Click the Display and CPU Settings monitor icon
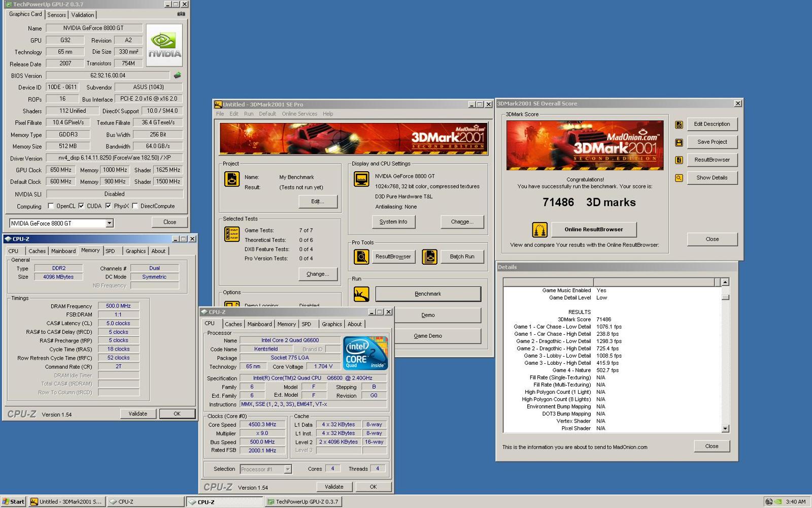812x508 pixels. tap(361, 179)
